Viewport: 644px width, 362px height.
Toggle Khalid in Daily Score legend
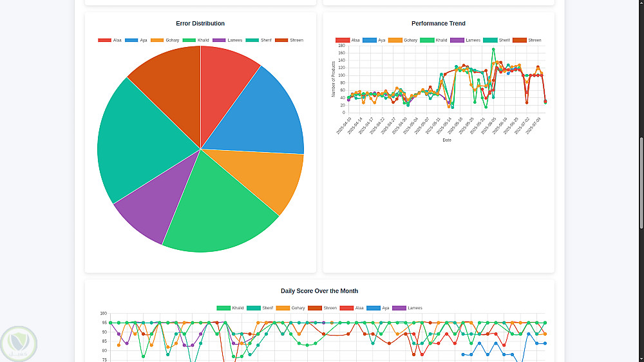click(230, 308)
